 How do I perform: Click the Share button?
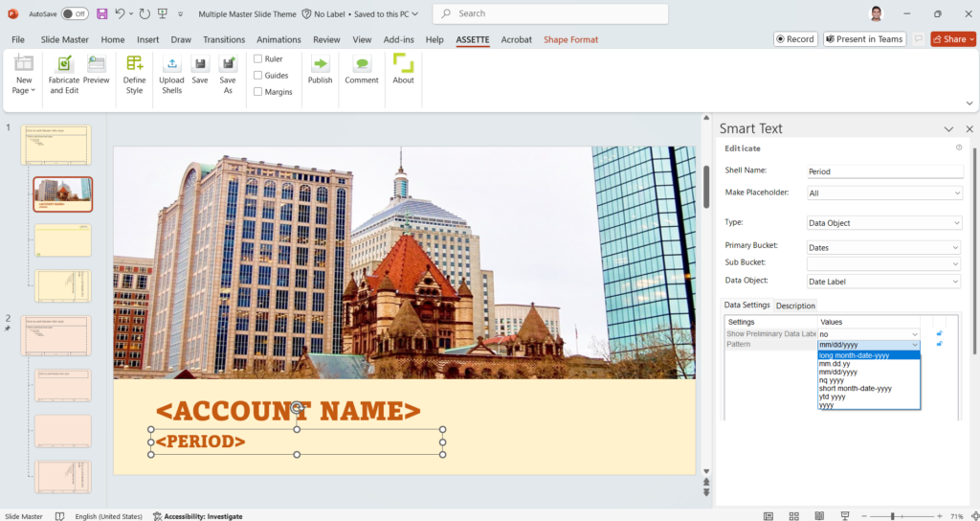953,38
